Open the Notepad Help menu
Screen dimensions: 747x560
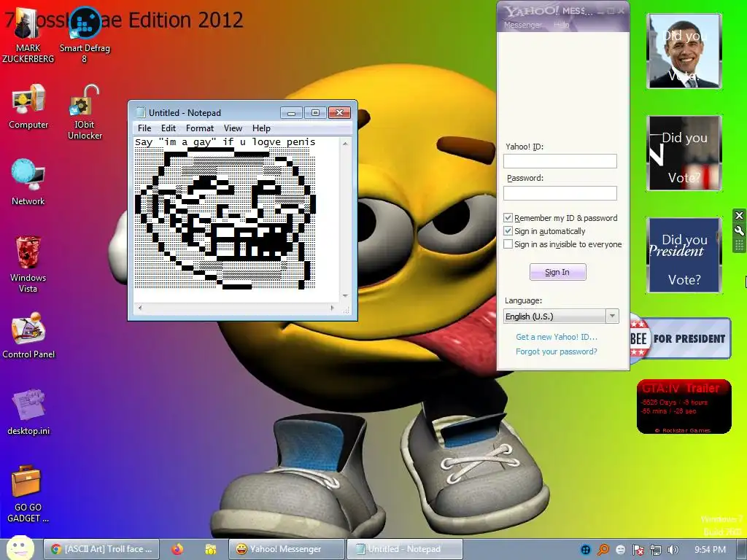261,128
